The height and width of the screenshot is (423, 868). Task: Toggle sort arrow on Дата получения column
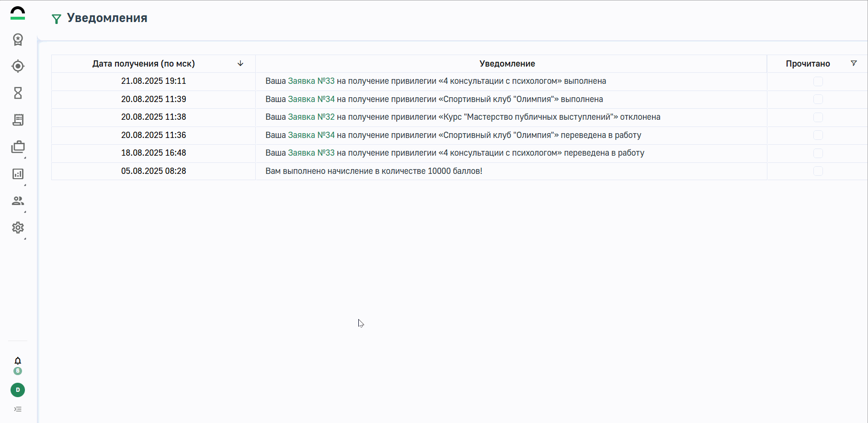(240, 63)
